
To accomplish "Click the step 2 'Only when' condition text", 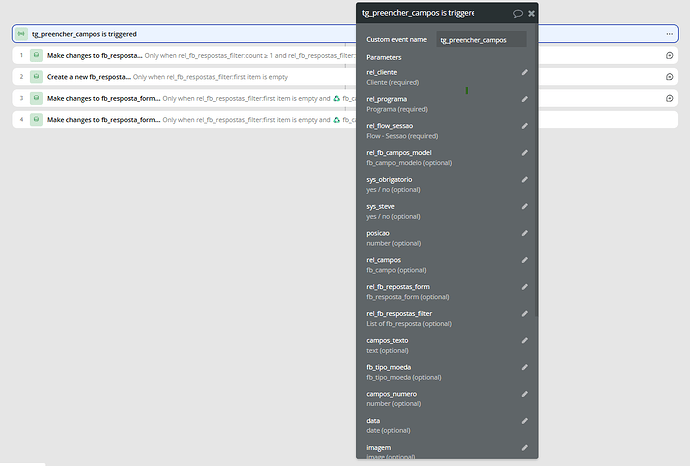I will pyautogui.click(x=210, y=77).
